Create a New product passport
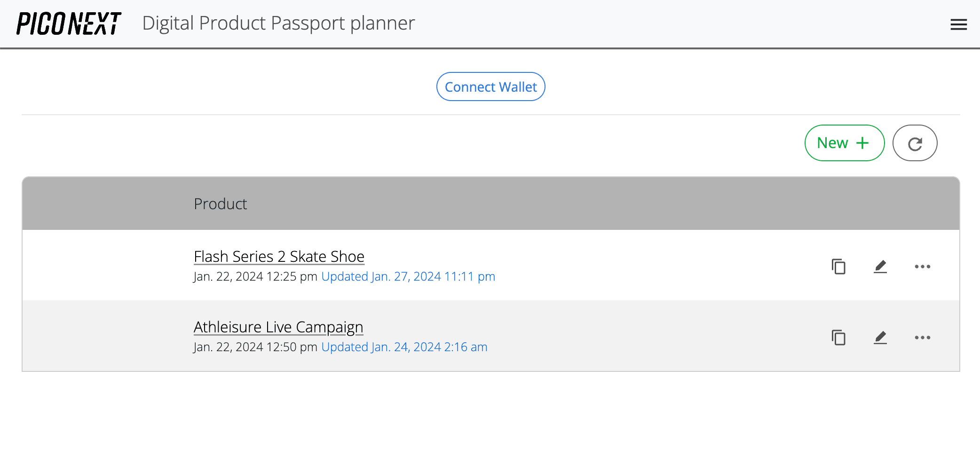980x456 pixels. 844,143
